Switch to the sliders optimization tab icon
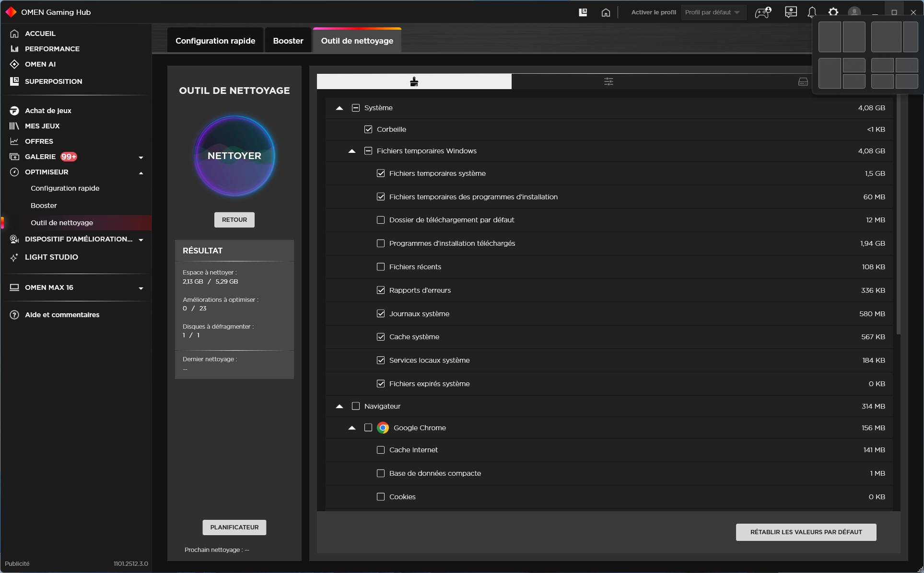 [x=608, y=81]
